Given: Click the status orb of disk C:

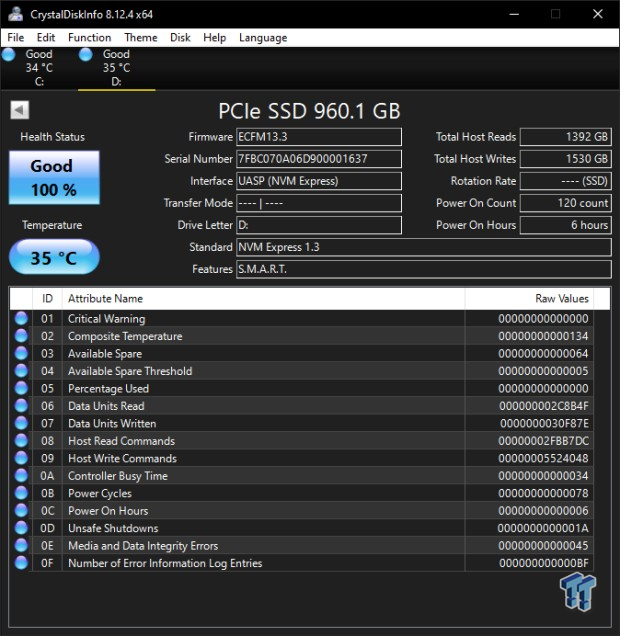Looking at the screenshot, I should tap(9, 55).
